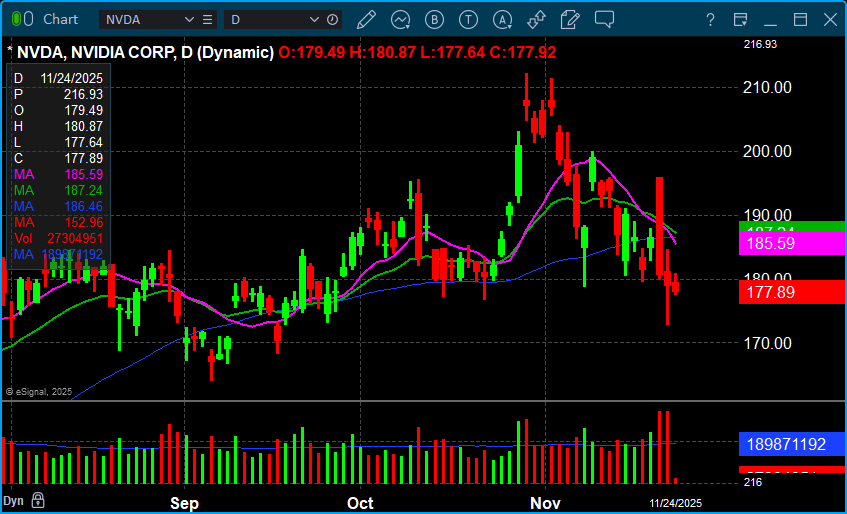Screen dimensions: 847x514
Task: Select the O 179.49 data box row
Action: pyautogui.click(x=58, y=110)
